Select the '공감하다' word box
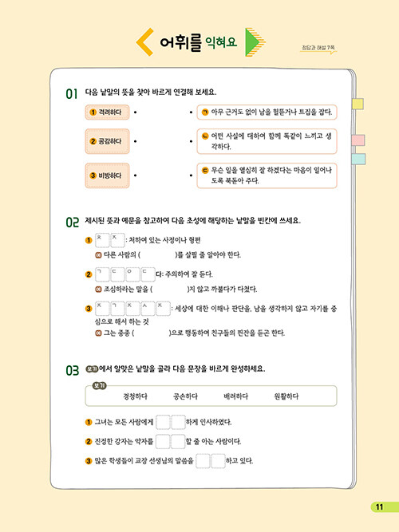The image size is (399, 532). click(x=107, y=141)
